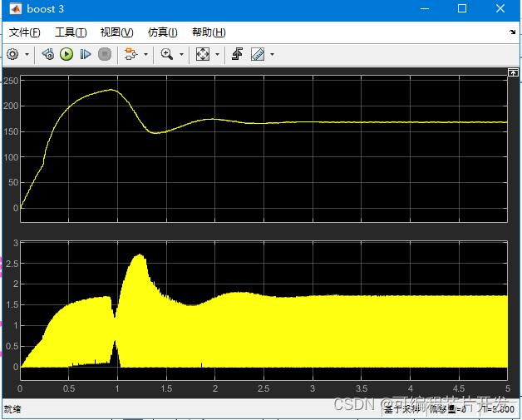Click the dock window arrow at menu bar right
This screenshot has height=420, width=522.
click(512, 32)
